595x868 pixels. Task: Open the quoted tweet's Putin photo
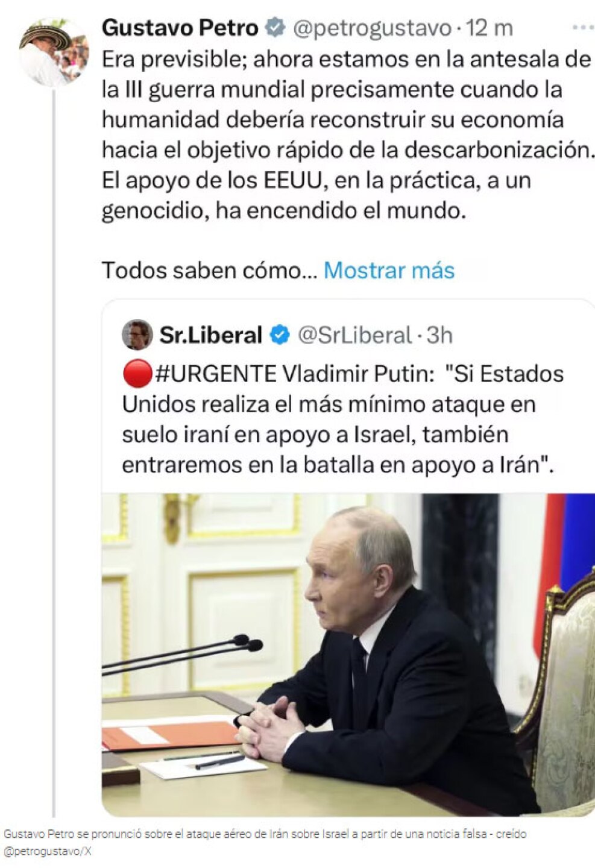[x=348, y=655]
